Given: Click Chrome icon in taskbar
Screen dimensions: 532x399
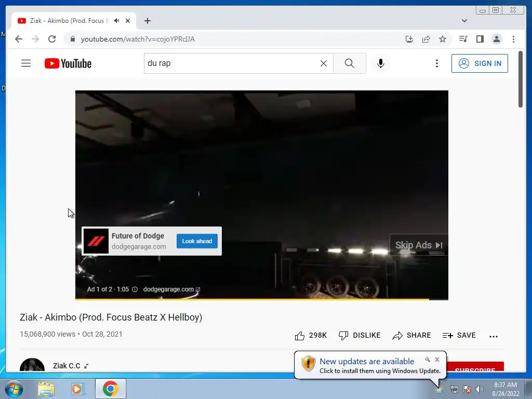Looking at the screenshot, I should coord(111,389).
